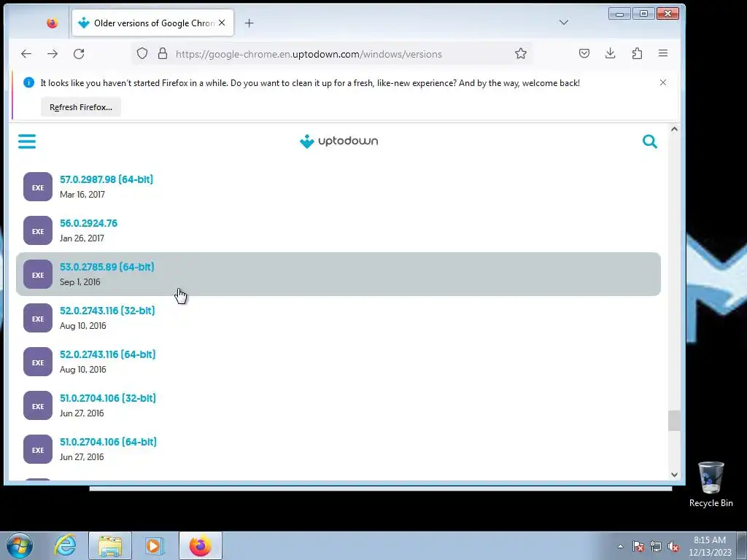This screenshot has height=560, width=747.
Task: Open version 57.0.2987.98 (64-bit) link
Action: pos(107,179)
